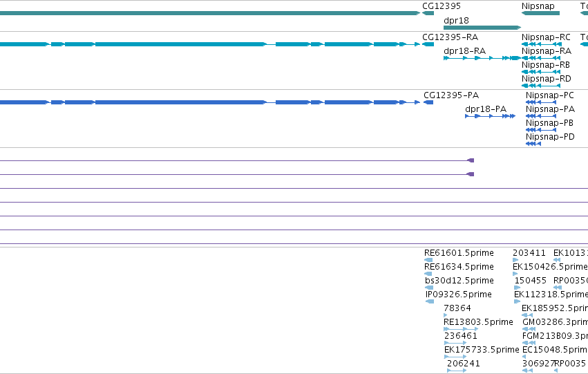Select EST RE13803.5prime

(x=478, y=322)
